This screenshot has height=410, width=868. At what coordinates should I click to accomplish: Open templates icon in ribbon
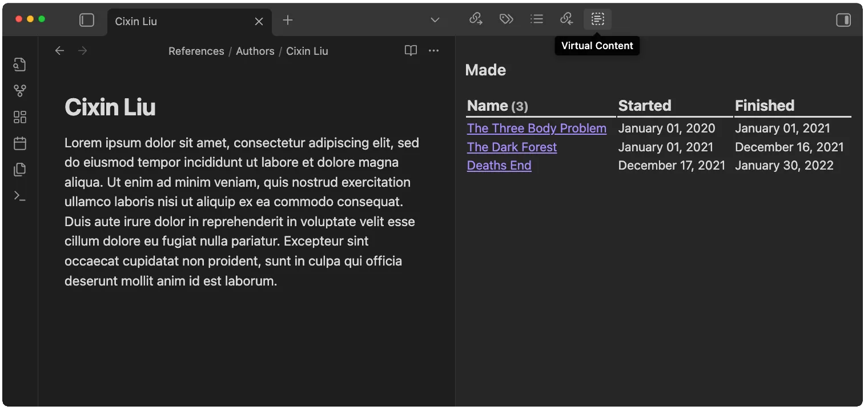click(x=20, y=170)
